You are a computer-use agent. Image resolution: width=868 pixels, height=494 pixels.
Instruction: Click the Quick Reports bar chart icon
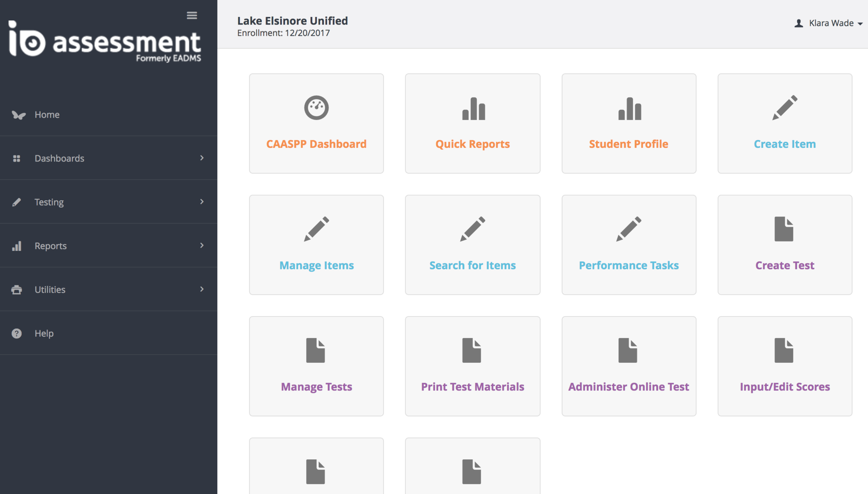click(x=473, y=109)
